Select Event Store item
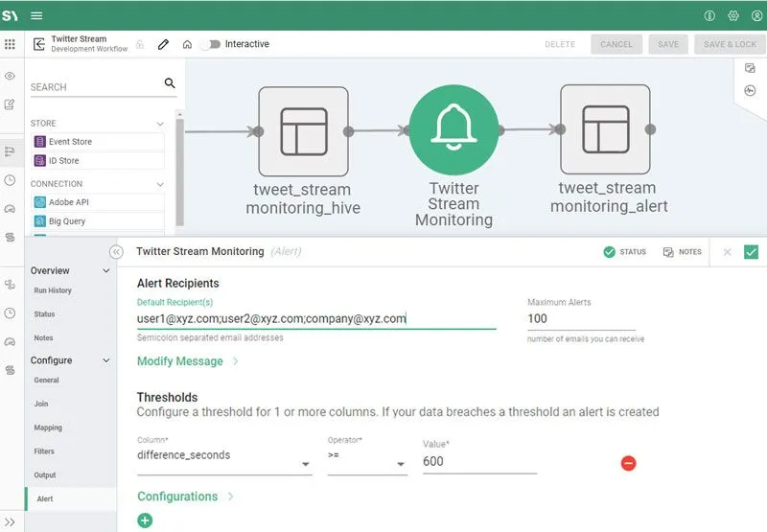The image size is (767, 532). pyautogui.click(x=98, y=142)
